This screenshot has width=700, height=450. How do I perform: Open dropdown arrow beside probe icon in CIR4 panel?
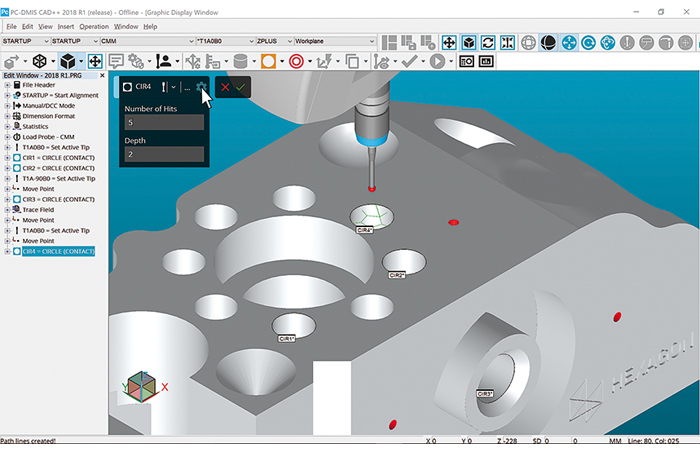coord(174,87)
